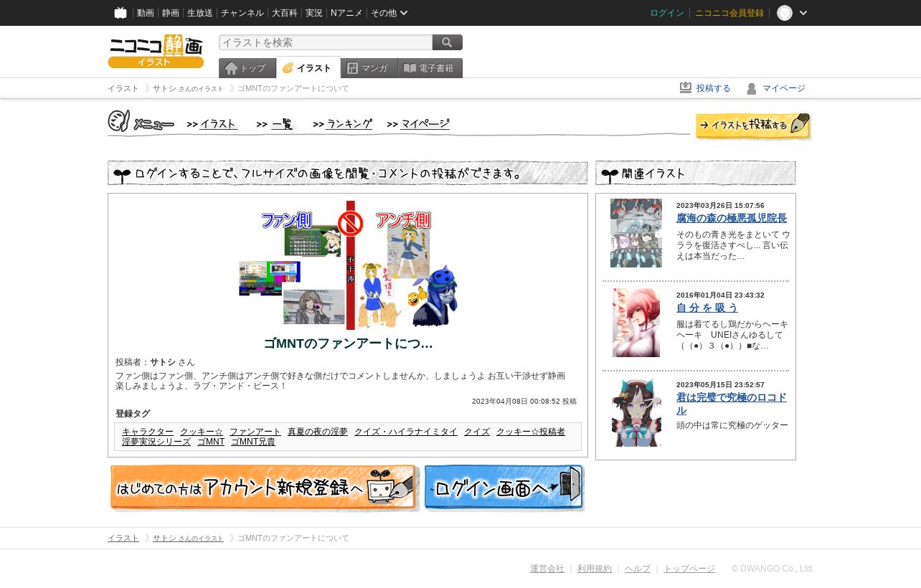The height and width of the screenshot is (588, 921).
Task: Click the ニコニコ会員登録 link
Action: coord(729,13)
